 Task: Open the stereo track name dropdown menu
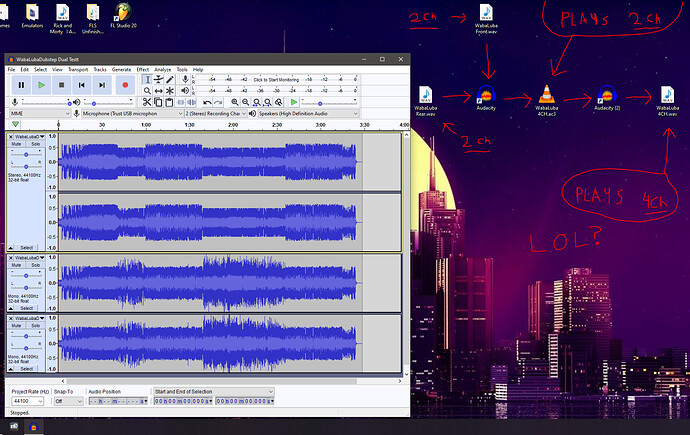pyautogui.click(x=30, y=137)
